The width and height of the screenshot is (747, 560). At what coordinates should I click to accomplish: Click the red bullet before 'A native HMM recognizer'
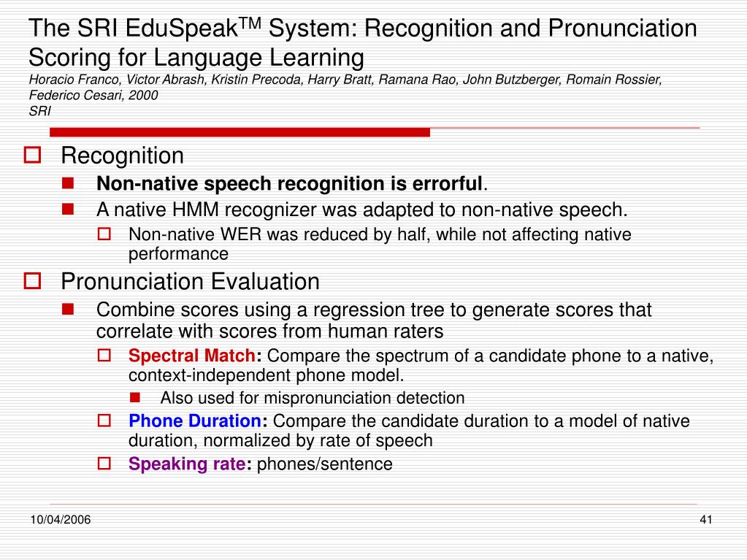[68, 209]
